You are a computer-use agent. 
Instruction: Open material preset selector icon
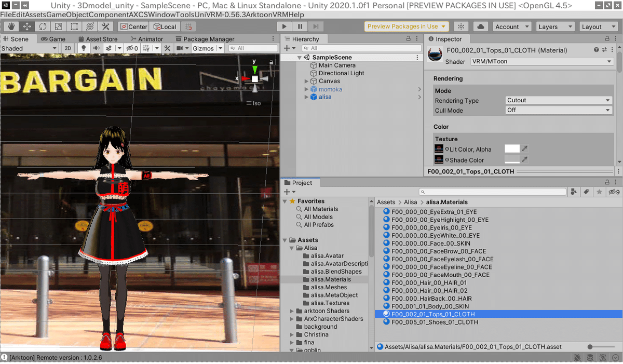click(604, 50)
